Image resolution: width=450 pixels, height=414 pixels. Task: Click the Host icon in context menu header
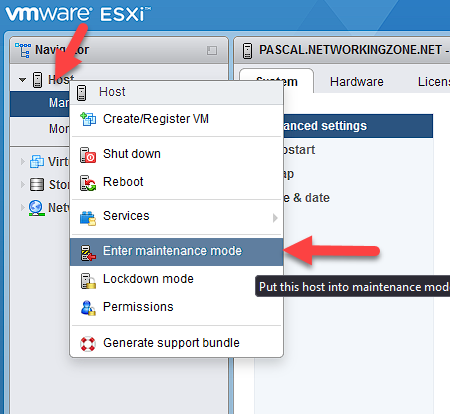coord(81,93)
